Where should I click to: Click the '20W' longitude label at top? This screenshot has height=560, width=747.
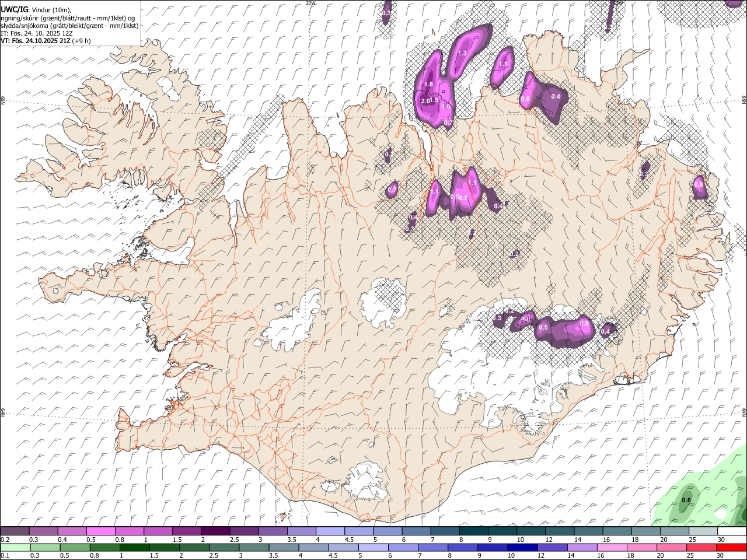tap(310, 3)
